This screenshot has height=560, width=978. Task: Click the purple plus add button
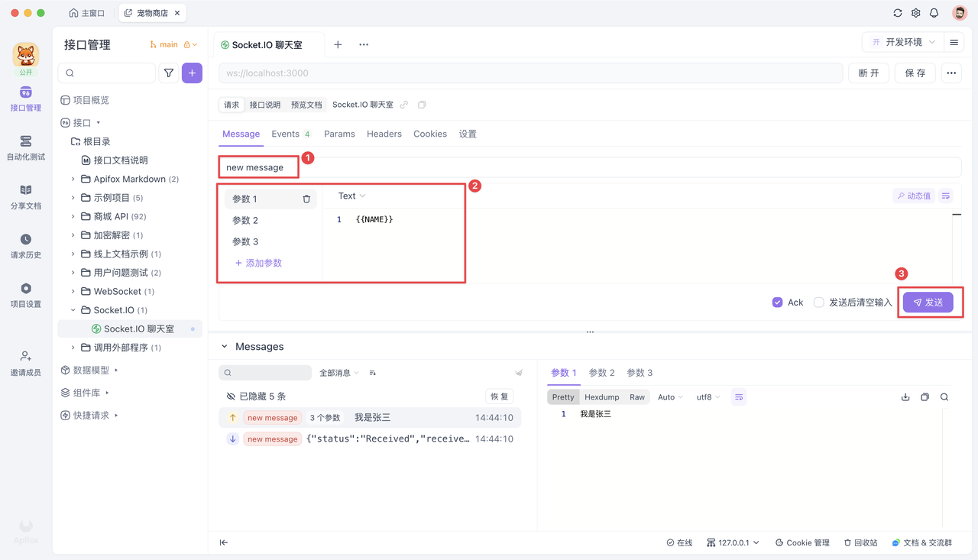point(192,73)
